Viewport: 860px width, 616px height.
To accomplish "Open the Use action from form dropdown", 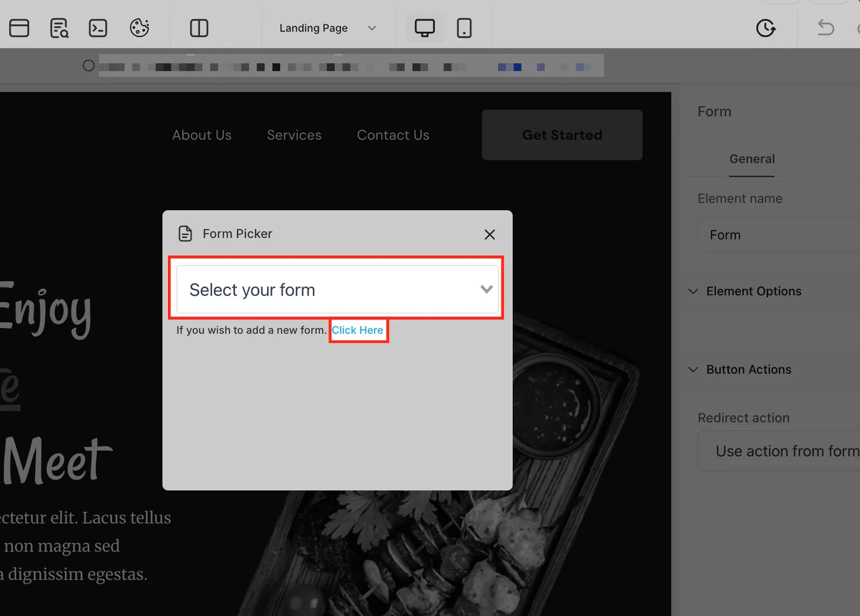I will [x=779, y=451].
